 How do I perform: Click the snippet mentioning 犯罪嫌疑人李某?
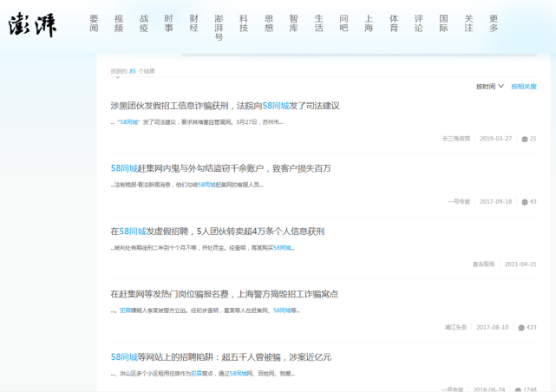(206, 310)
